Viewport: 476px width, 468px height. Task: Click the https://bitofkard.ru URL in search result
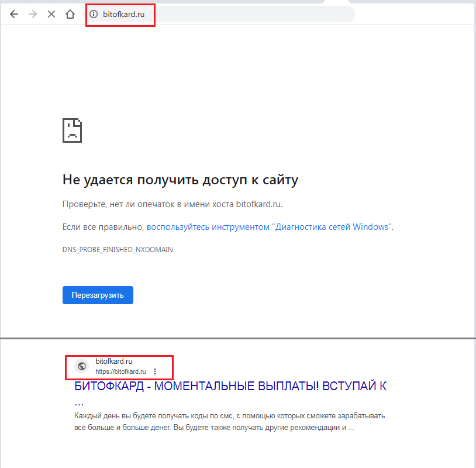[120, 371]
